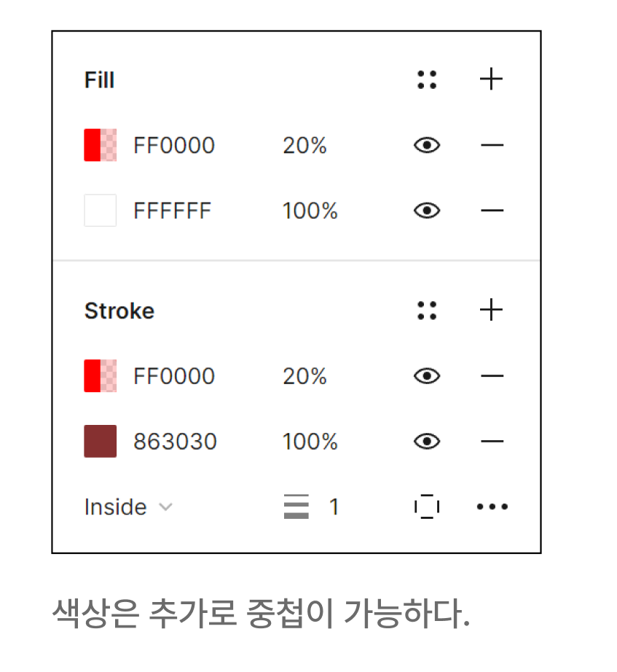Open the red FF0000 fill color swatch
The image size is (617, 672).
coord(101,145)
